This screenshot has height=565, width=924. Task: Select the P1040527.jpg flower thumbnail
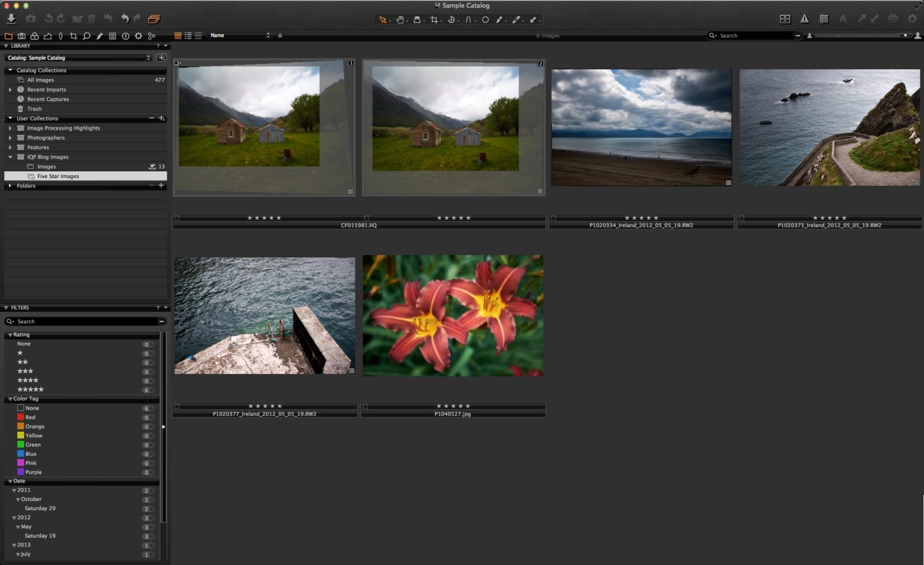[x=452, y=315]
